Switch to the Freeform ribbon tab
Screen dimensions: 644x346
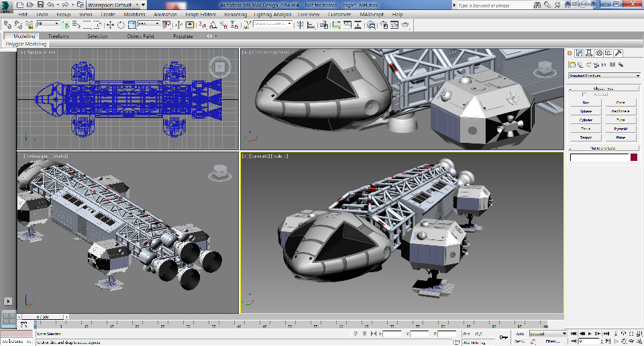coord(58,36)
